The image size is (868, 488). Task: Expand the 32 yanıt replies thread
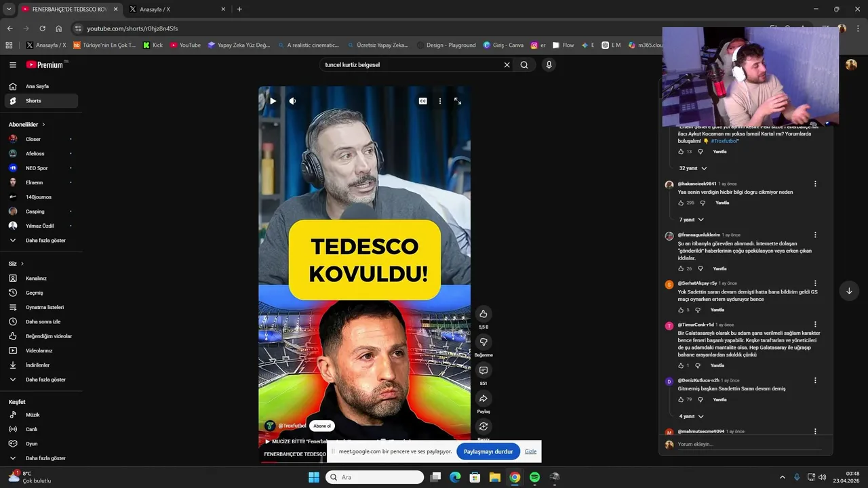coord(693,168)
